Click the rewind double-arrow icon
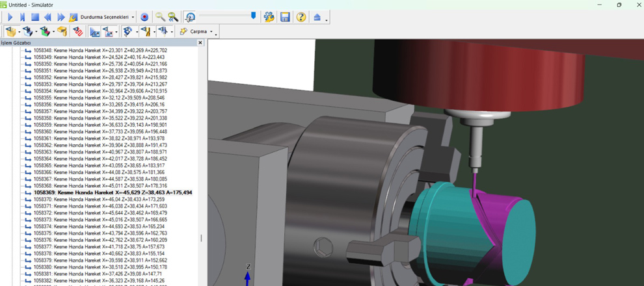644x286 pixels. click(x=47, y=17)
